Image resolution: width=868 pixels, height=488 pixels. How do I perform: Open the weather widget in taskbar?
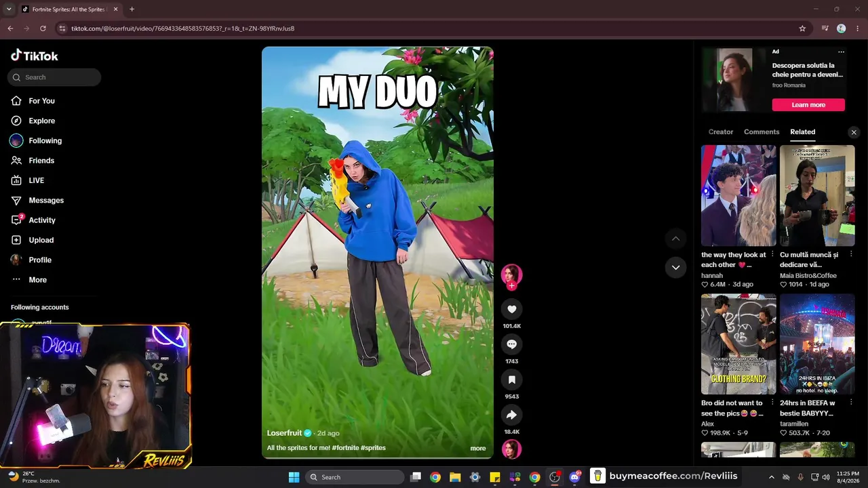pos(34,477)
